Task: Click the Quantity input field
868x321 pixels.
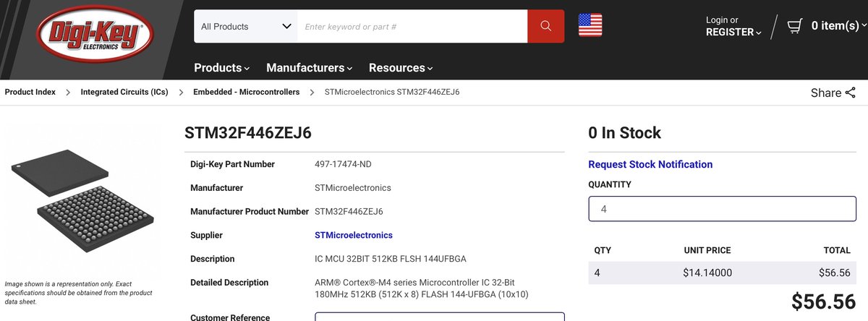Action: pos(722,208)
